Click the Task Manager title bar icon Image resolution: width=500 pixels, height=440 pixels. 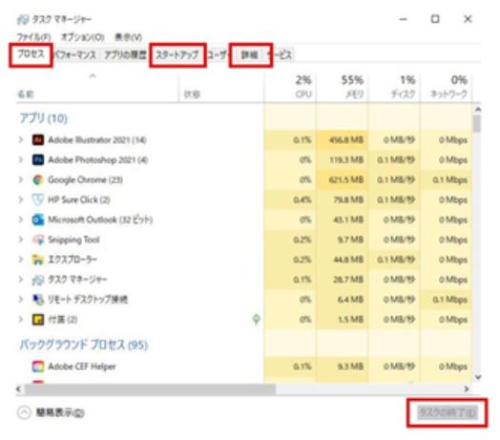coord(23,20)
